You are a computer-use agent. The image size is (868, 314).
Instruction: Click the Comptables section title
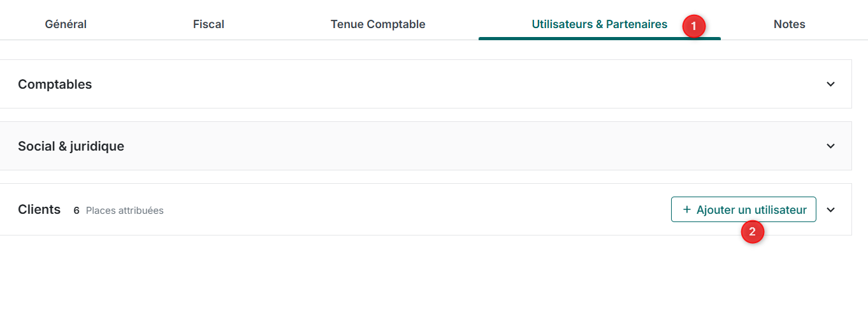pos(55,84)
